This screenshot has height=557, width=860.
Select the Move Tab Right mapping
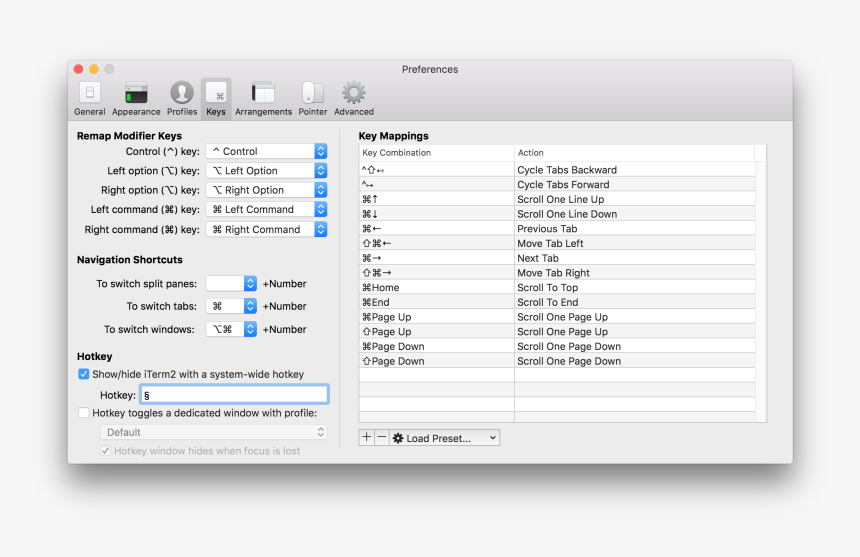click(557, 273)
